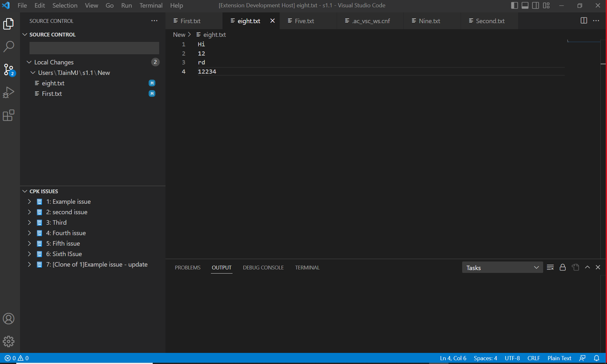Viewport: 607px width, 364px height.
Task: Open the Extensions icon
Action: [9, 115]
